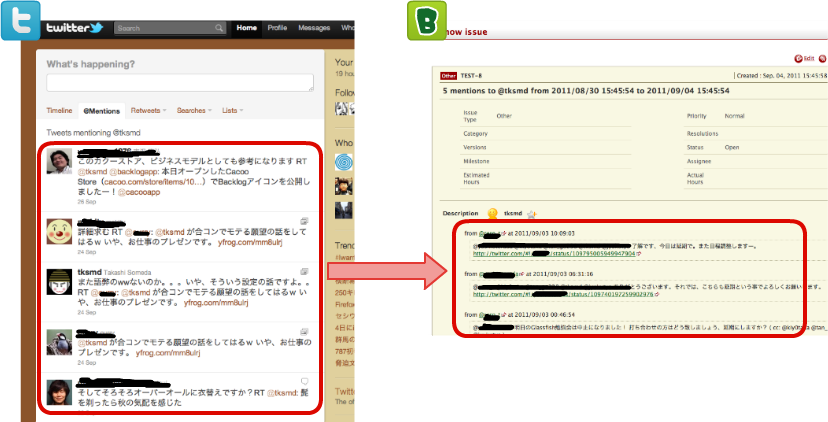
Task: Click the blue spiral avatar in Who to follow
Action: pos(343,162)
